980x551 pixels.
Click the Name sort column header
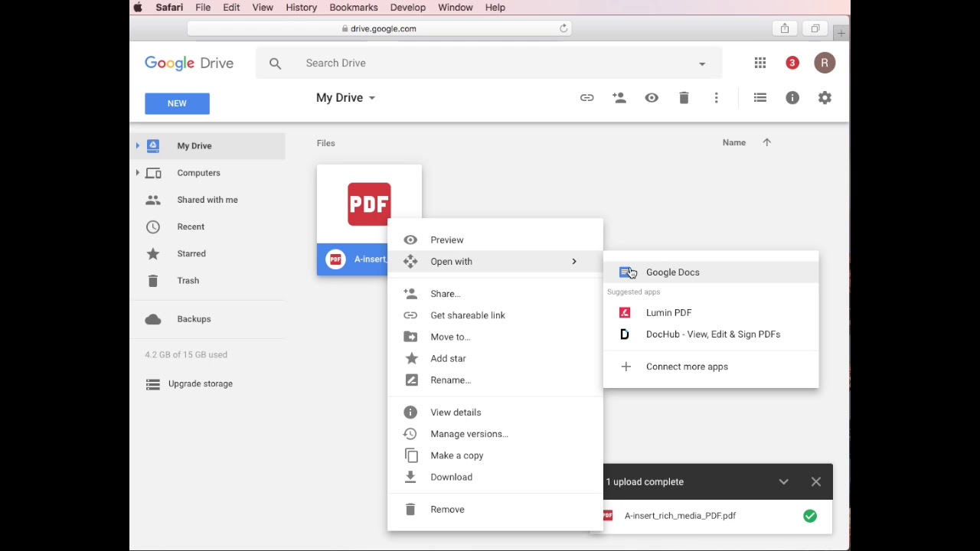[x=734, y=142]
